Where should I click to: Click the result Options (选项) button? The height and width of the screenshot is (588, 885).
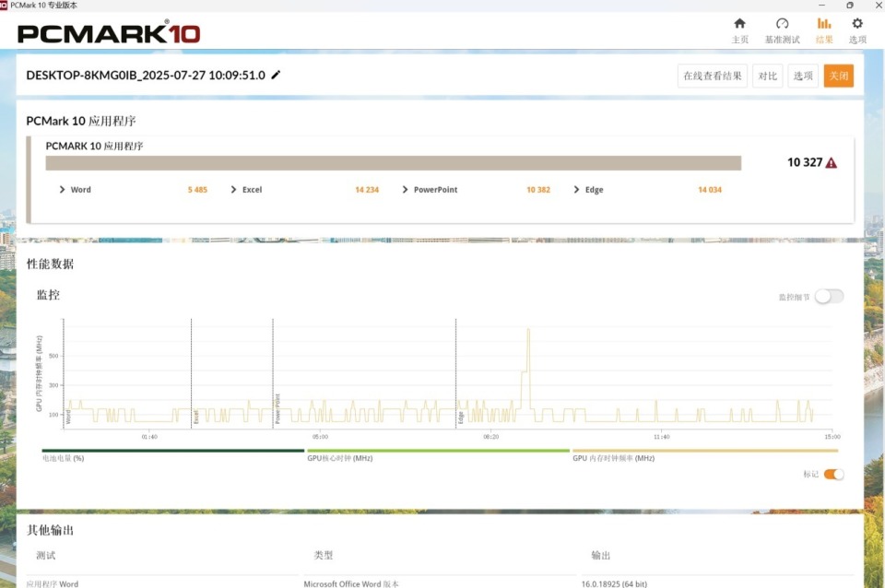click(803, 76)
